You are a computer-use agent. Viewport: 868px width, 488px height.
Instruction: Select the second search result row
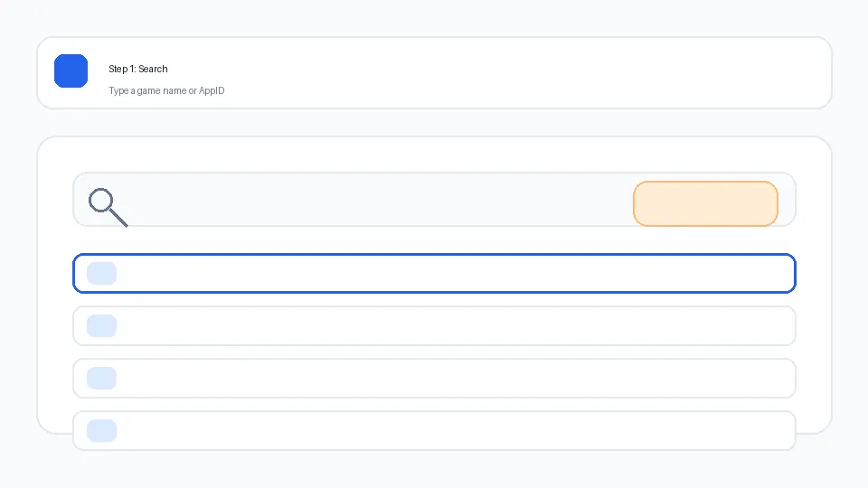434,326
